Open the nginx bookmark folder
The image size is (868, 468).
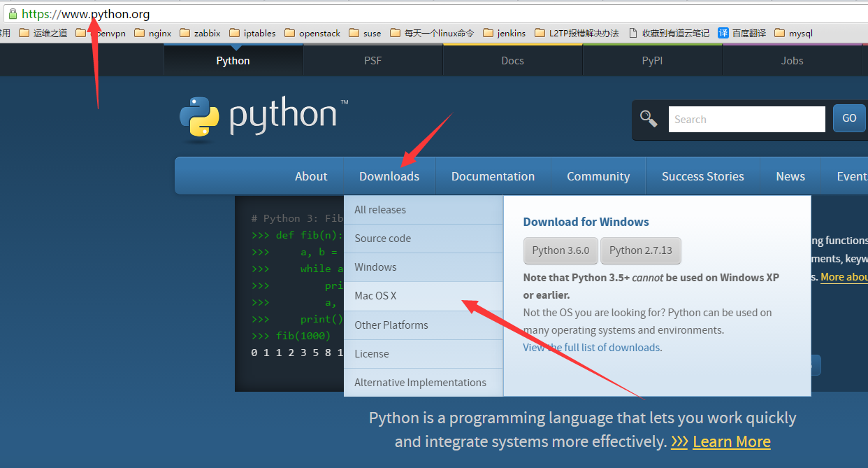[x=152, y=33]
